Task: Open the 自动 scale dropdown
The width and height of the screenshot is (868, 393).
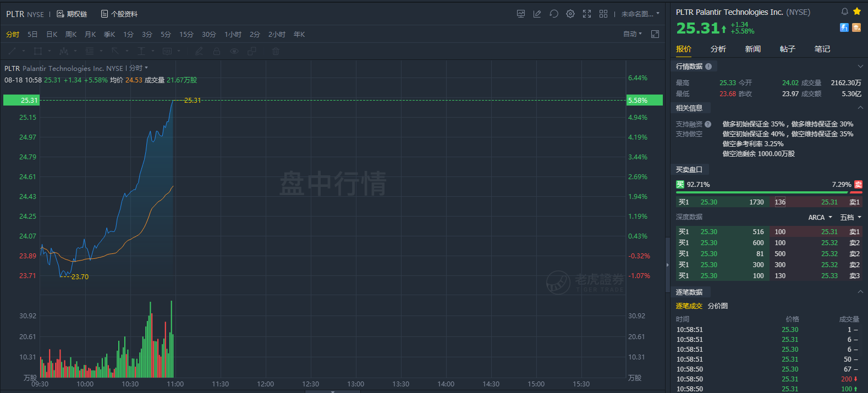Action: click(633, 34)
